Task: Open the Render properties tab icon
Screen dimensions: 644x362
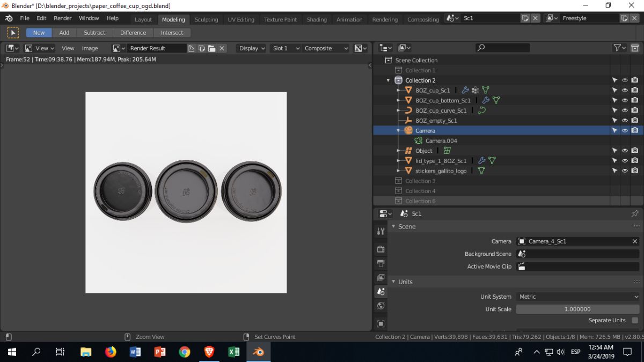Action: [381, 249]
